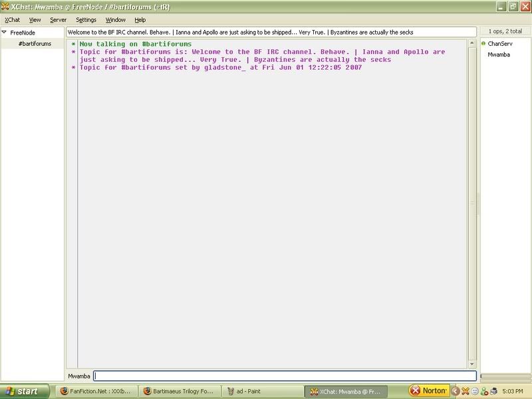This screenshot has width=532, height=399.
Task: Click the channel topic text field
Action: 271,32
